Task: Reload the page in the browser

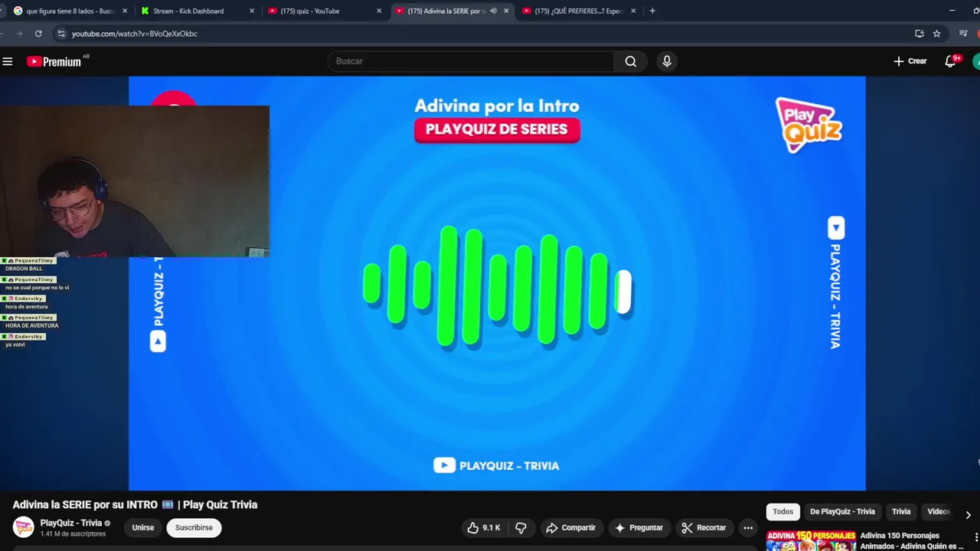Action: pos(38,34)
